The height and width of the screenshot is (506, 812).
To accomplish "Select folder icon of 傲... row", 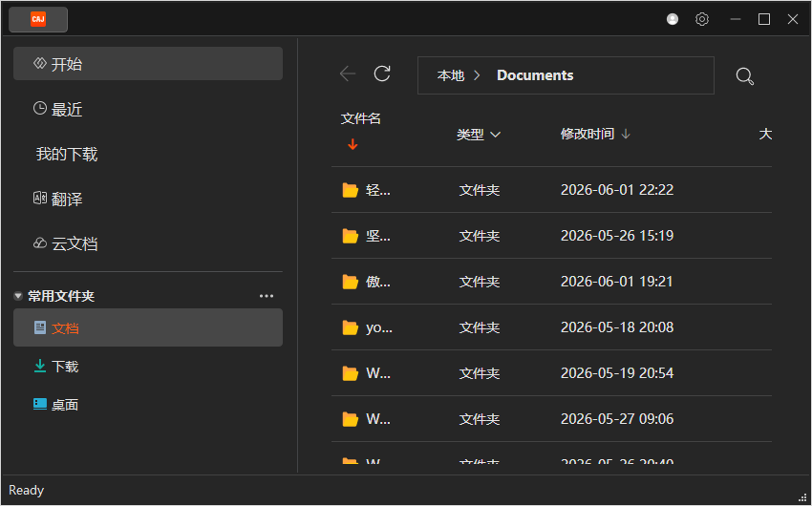I will click(351, 282).
